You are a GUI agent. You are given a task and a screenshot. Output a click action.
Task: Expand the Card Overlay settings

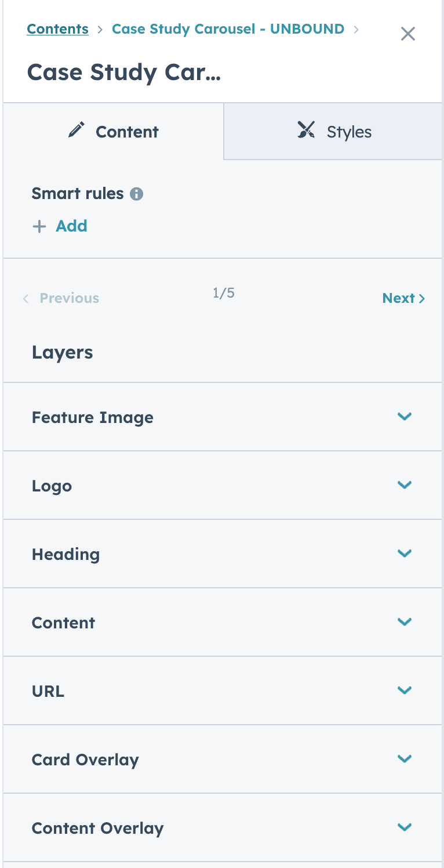tap(405, 759)
